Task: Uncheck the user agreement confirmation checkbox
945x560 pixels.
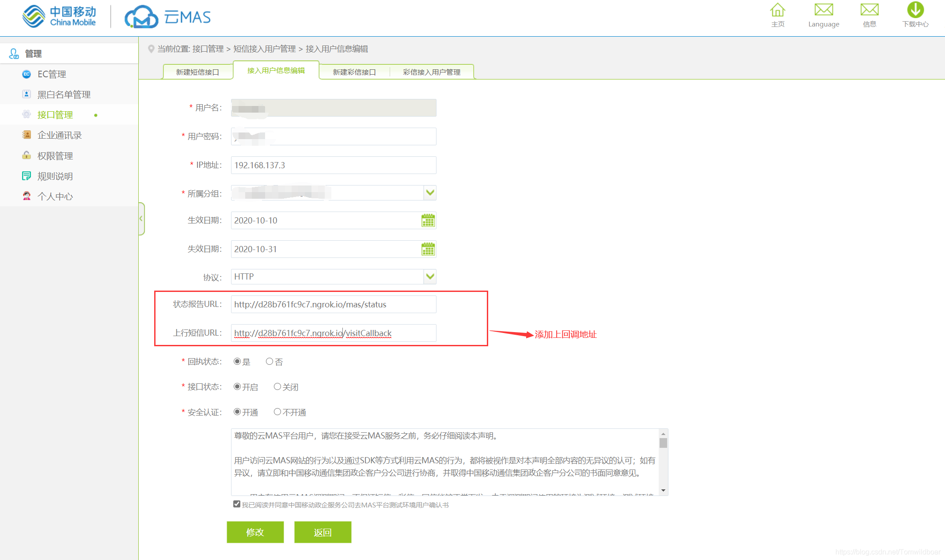Action: [x=237, y=504]
